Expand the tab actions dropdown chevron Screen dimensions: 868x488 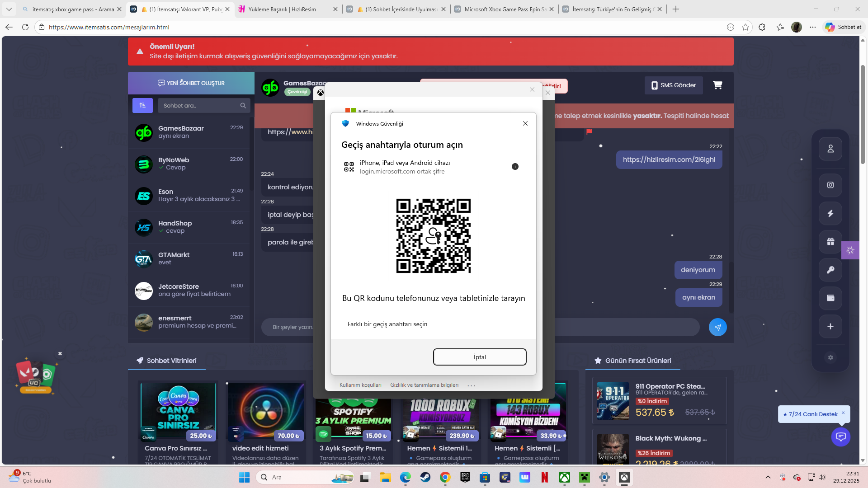click(x=9, y=9)
